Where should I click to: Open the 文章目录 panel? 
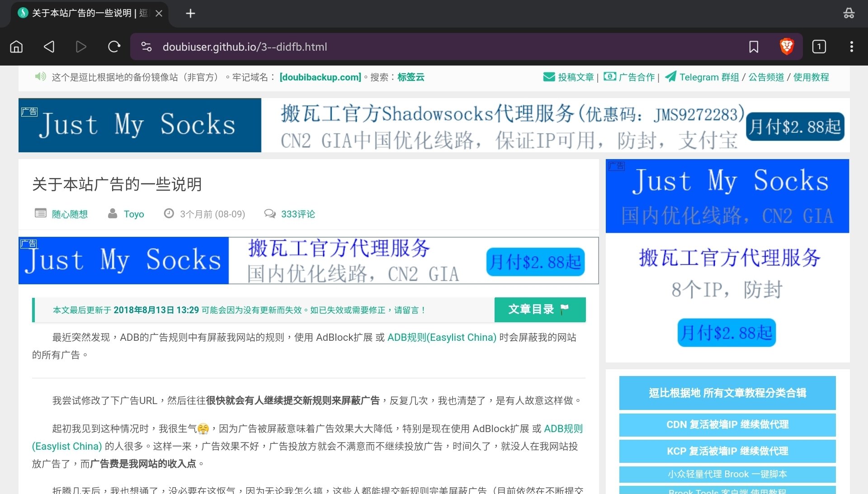[539, 310]
